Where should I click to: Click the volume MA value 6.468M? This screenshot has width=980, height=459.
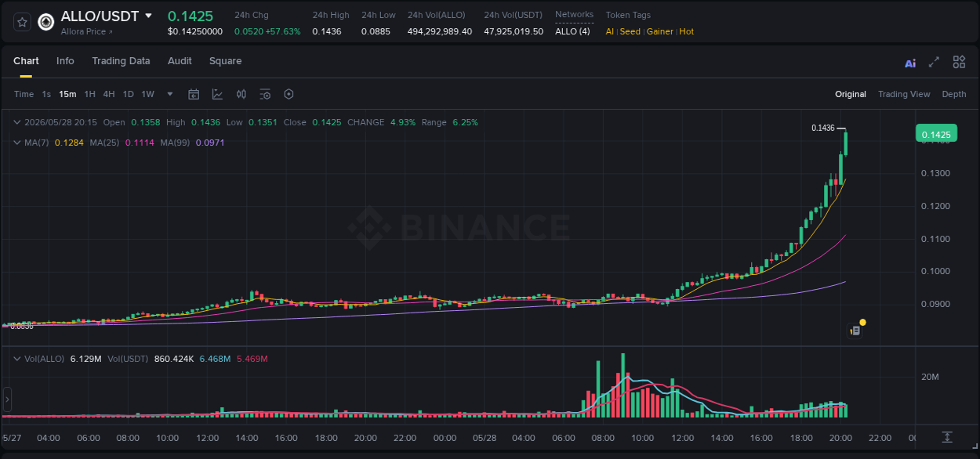click(215, 359)
